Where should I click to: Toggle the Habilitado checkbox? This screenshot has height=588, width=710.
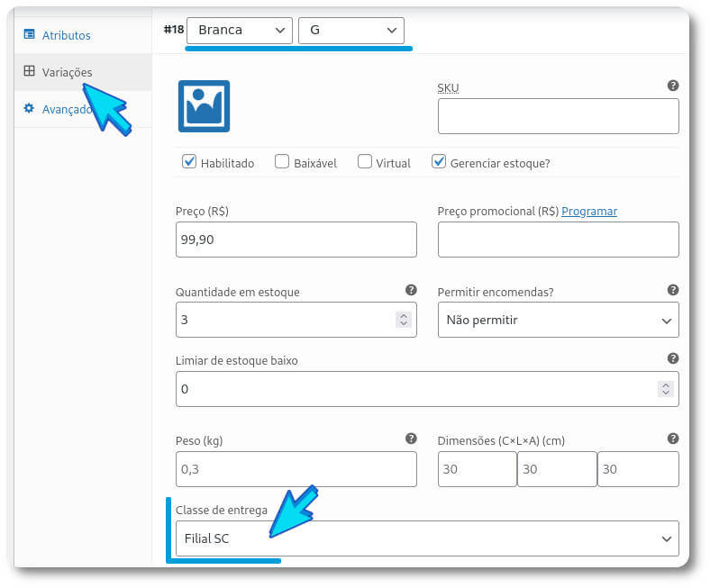pos(189,161)
